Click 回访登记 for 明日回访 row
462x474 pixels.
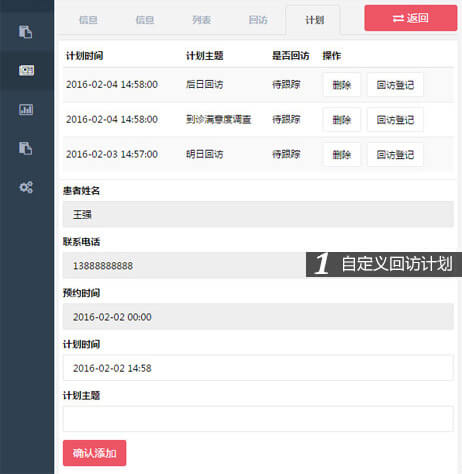395,155
